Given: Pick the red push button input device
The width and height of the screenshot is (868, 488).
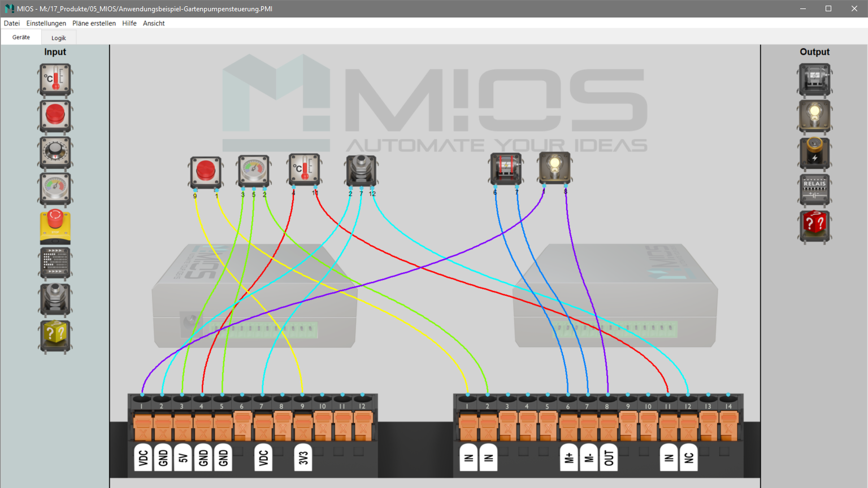Looking at the screenshot, I should pos(55,116).
